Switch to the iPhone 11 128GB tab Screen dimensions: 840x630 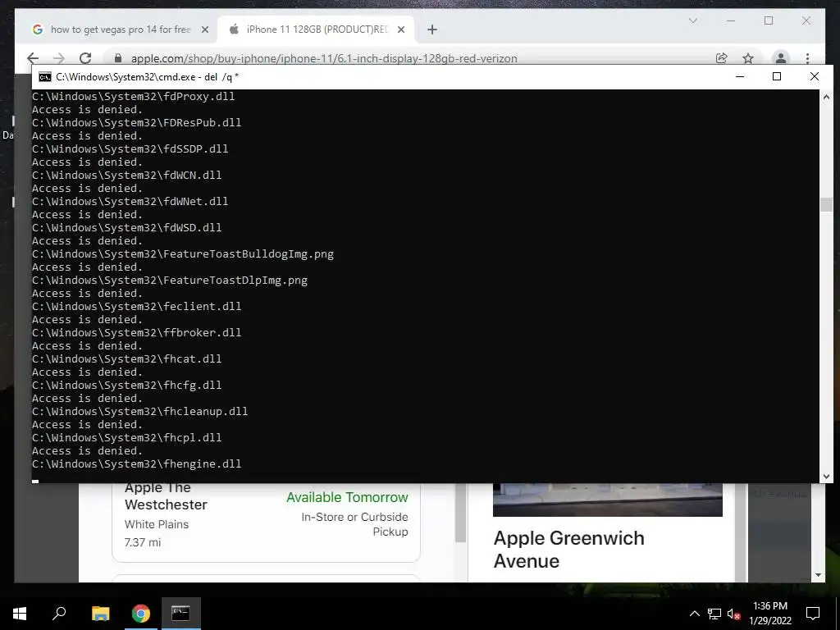tap(315, 30)
